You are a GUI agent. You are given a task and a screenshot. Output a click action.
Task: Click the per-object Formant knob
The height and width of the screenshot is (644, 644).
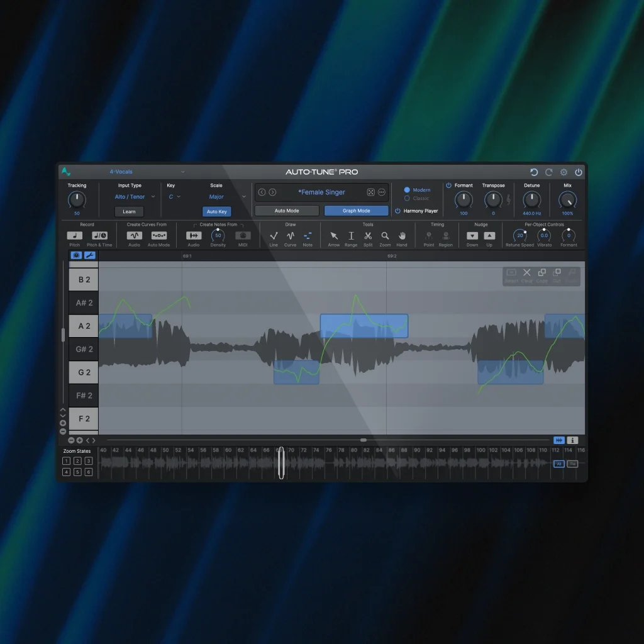569,235
